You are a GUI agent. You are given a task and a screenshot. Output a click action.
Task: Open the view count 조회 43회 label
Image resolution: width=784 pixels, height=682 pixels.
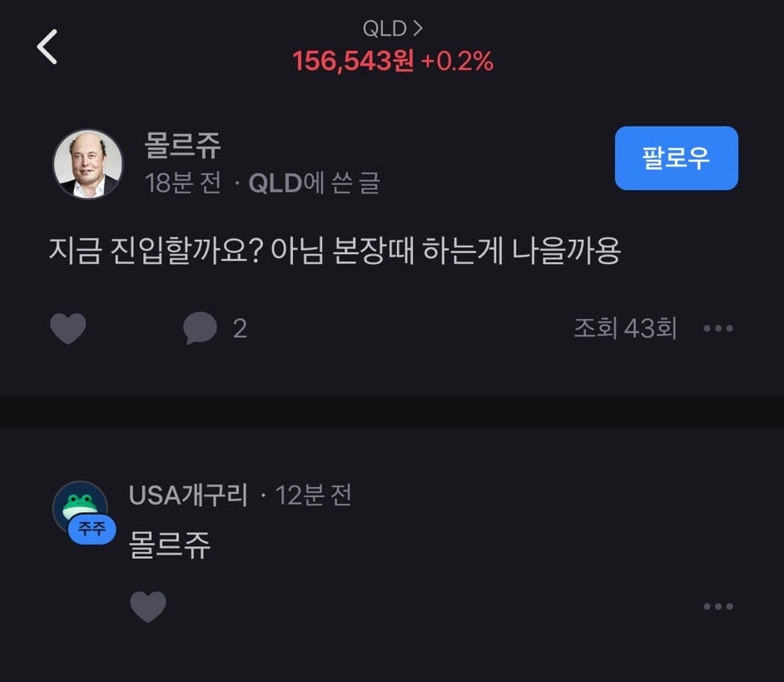tap(625, 328)
